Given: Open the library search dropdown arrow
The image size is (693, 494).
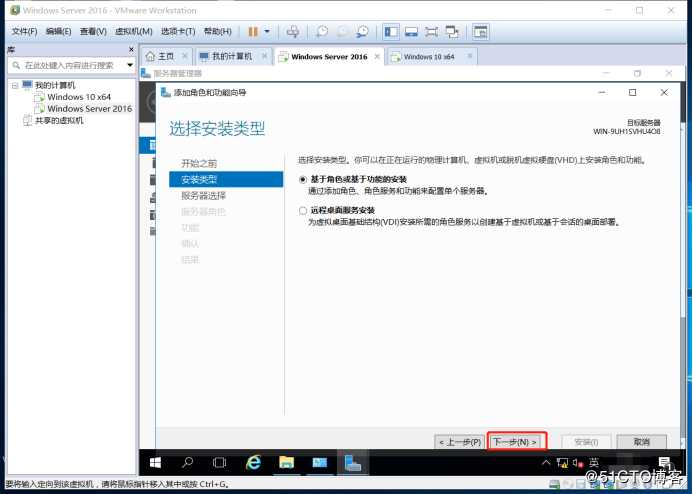Looking at the screenshot, I should point(130,65).
